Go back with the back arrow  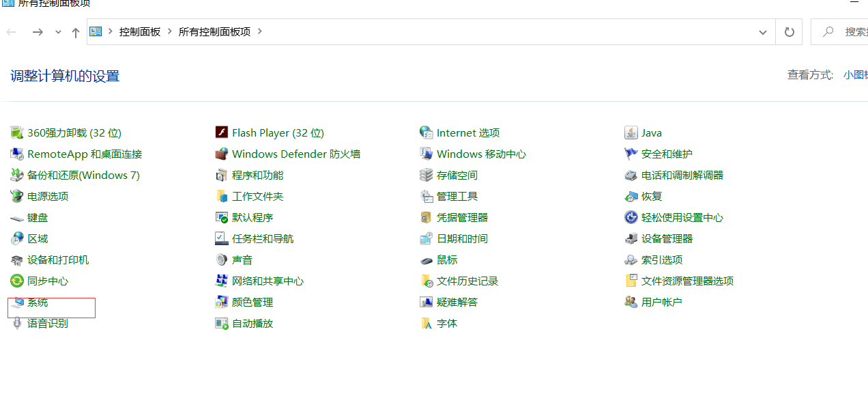pyautogui.click(x=12, y=32)
